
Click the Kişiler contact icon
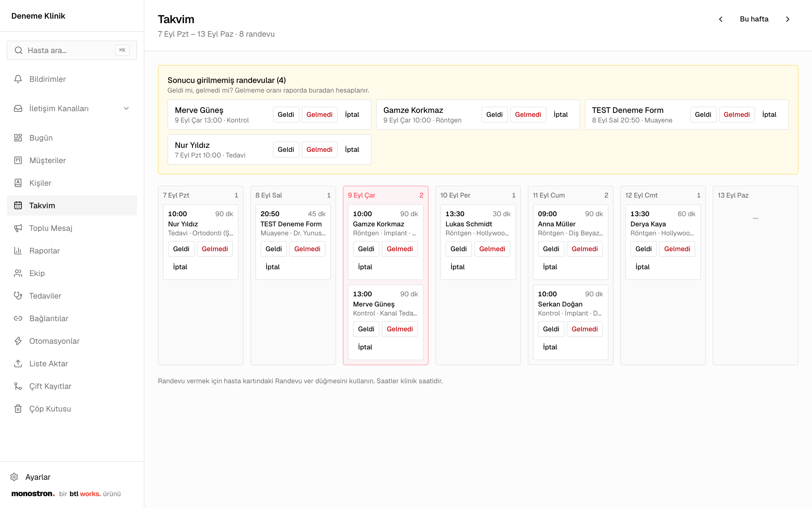click(18, 183)
